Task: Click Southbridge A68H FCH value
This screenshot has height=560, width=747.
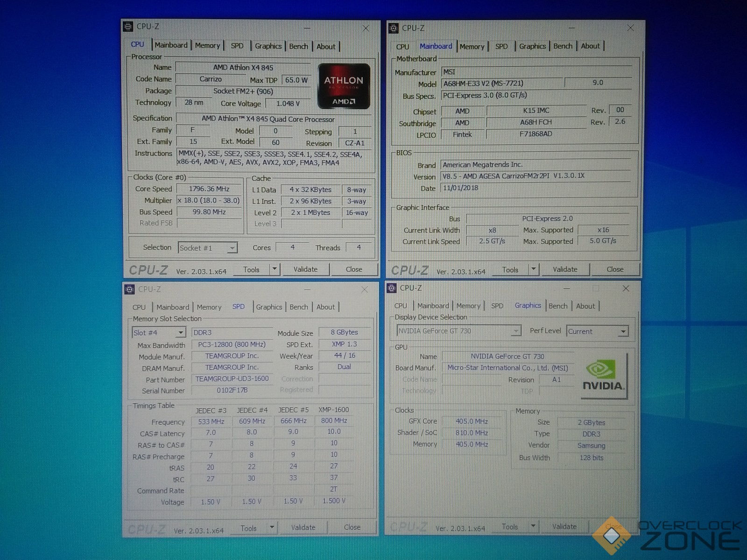Action: tap(536, 122)
